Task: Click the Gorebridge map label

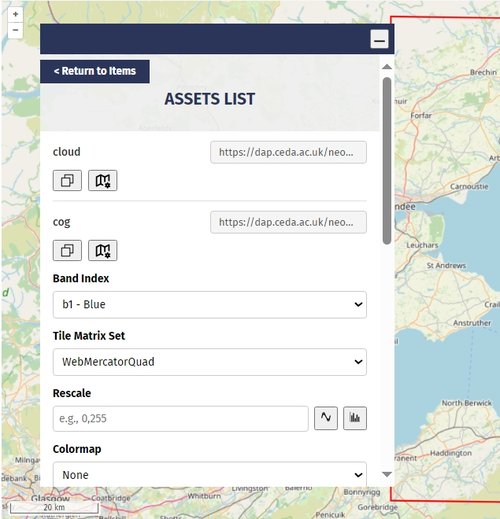Action: 377,507
